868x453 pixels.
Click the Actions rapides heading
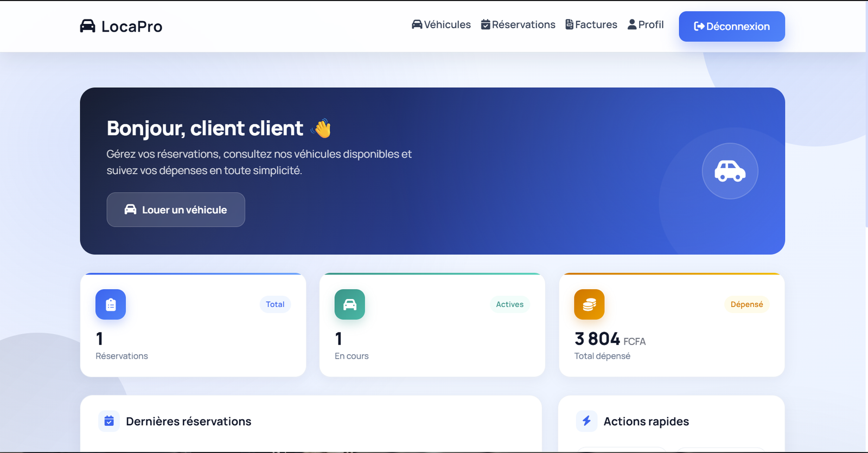(646, 422)
